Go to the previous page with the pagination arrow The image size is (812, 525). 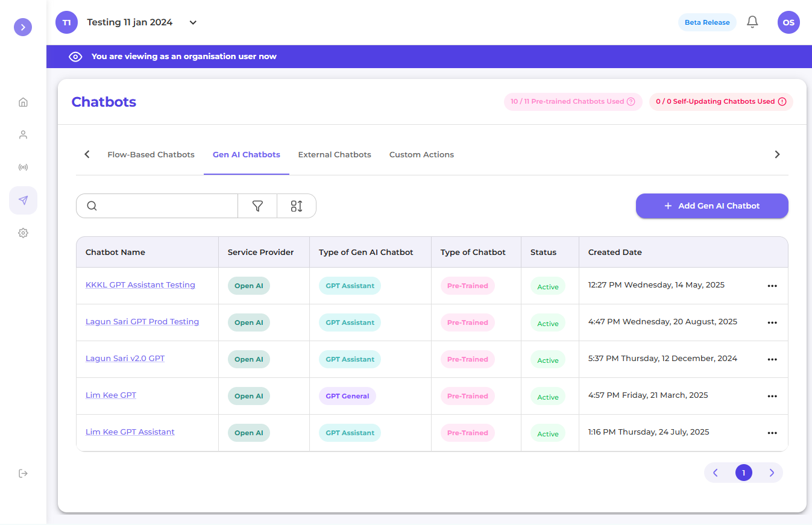(x=716, y=473)
